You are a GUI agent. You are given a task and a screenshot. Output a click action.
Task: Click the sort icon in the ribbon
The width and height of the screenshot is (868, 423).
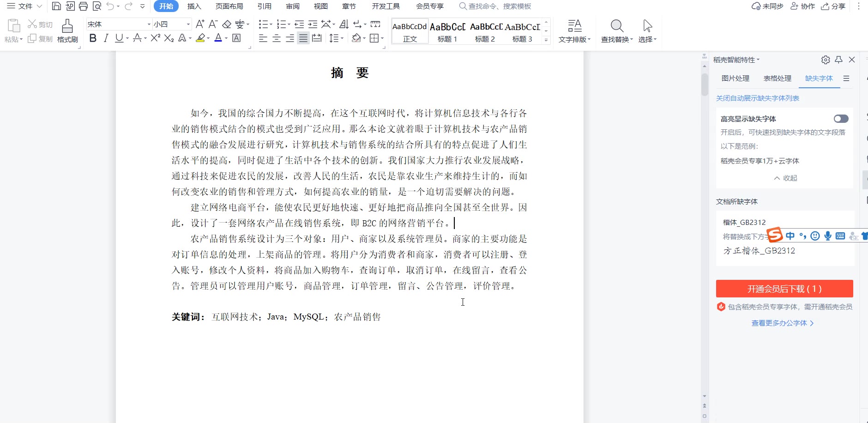[x=344, y=24]
